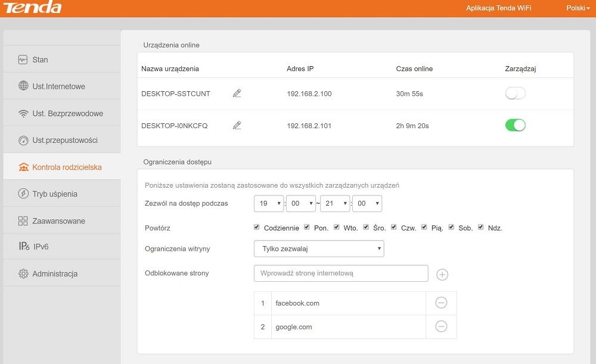Click the gear icon for Administracja

(23, 273)
